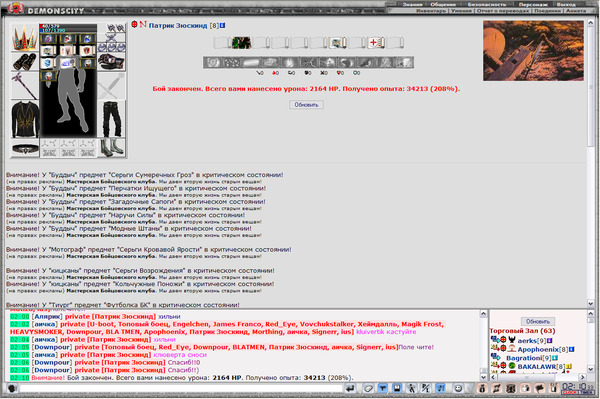Toggle the chat filter funnel button

click(383, 389)
